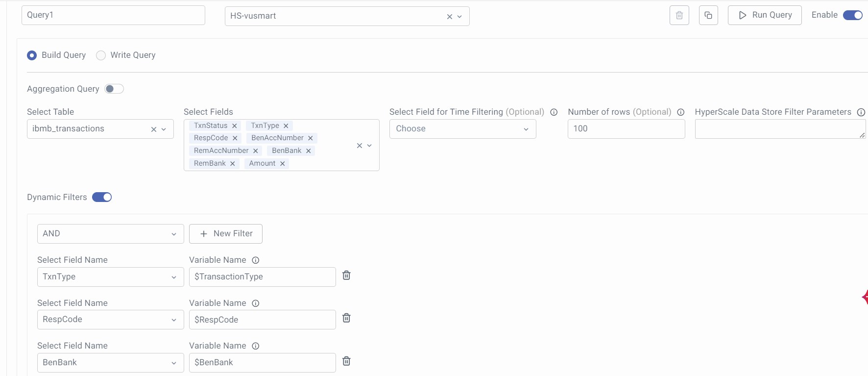Expand the AND operator dropdown

tap(110, 234)
